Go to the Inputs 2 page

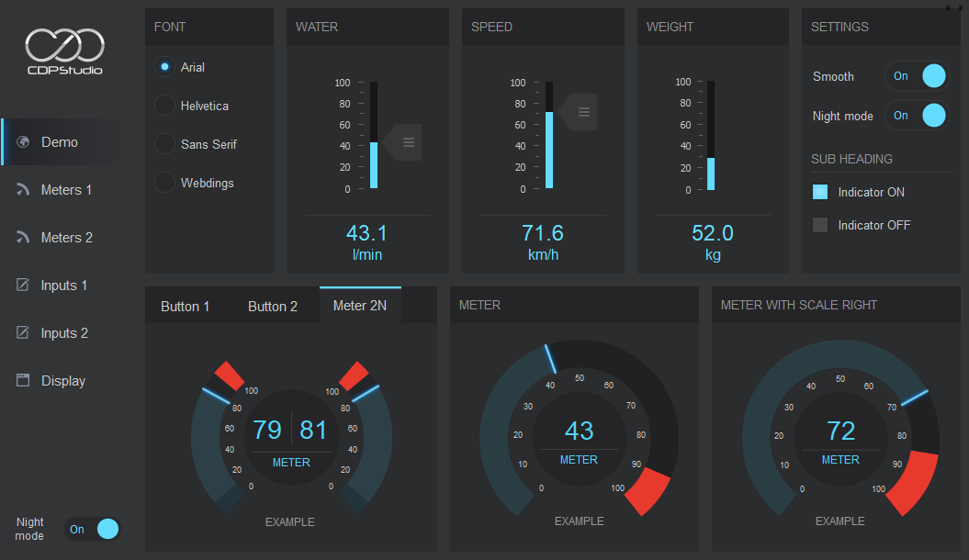[65, 333]
